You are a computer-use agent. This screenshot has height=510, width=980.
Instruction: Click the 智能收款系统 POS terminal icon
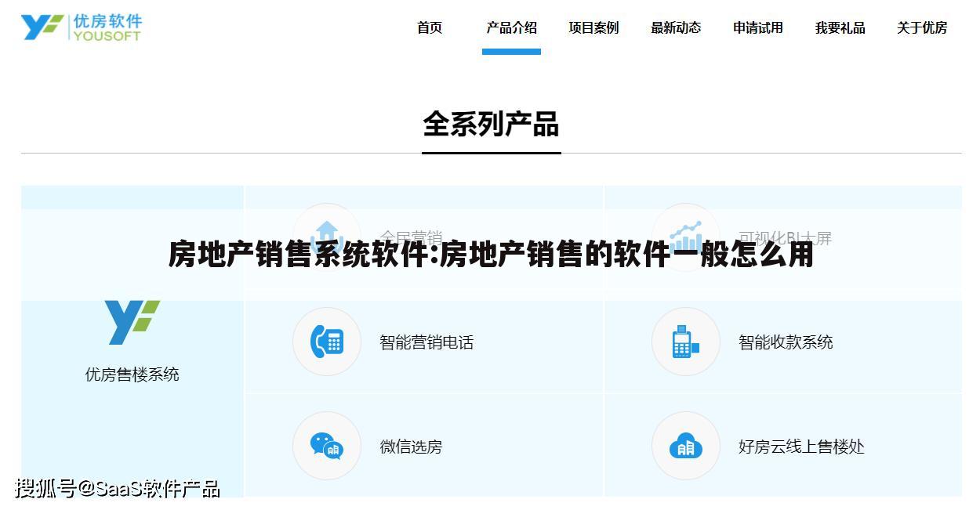685,342
